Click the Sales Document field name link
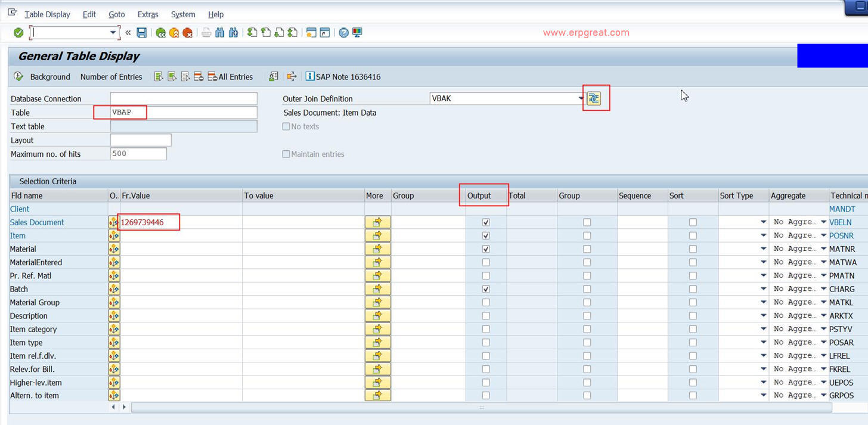Screen dimensions: 868x425 point(37,222)
